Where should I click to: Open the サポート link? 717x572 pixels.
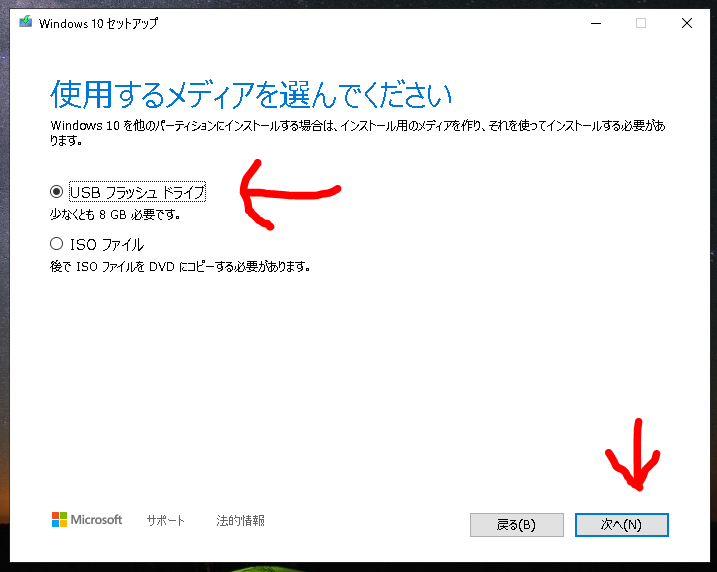[166, 520]
